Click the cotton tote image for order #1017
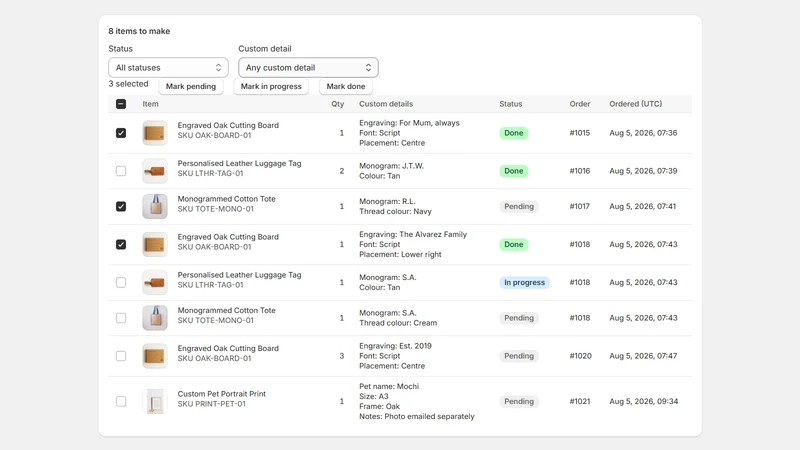Screen dimensions: 800x450 [155, 207]
